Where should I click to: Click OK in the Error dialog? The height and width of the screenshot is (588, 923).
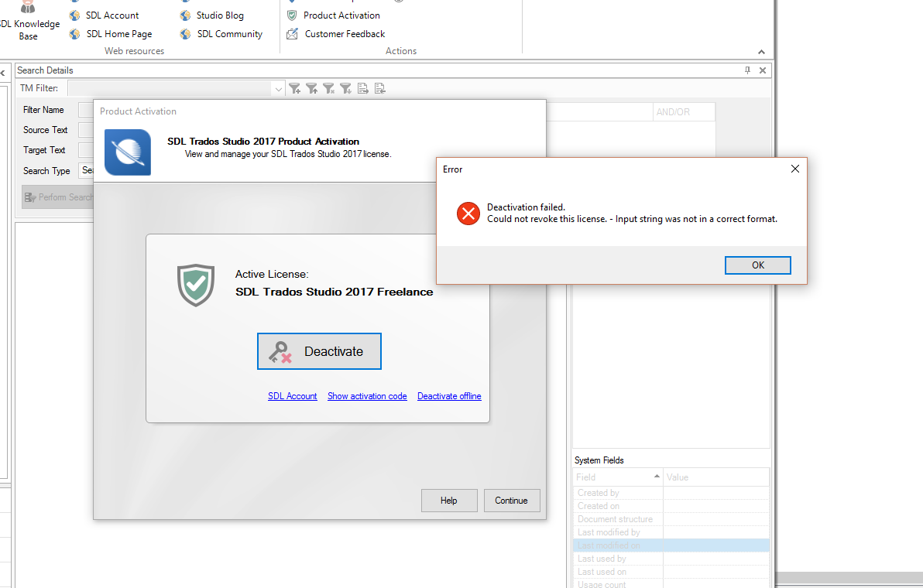pyautogui.click(x=757, y=265)
